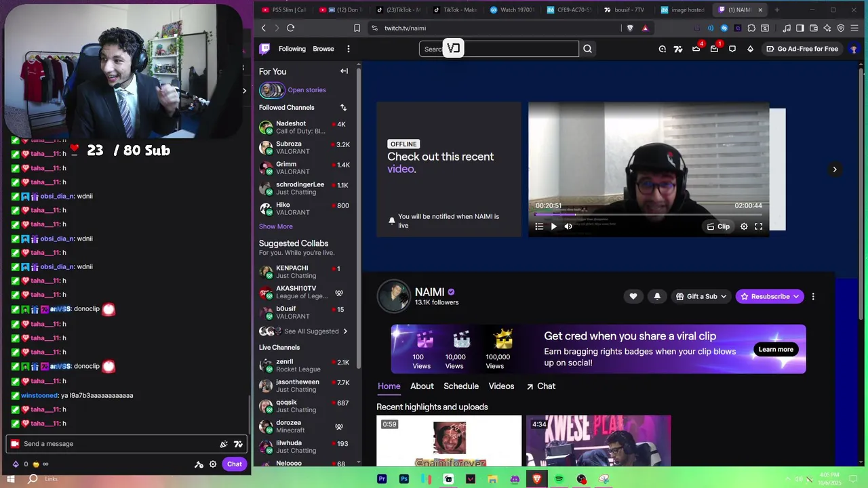Collapse the For You sidebar
868x488 pixels.
pos(344,71)
